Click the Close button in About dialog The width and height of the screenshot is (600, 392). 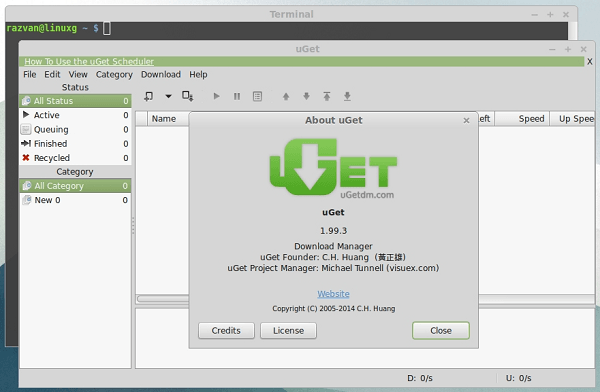tap(441, 330)
